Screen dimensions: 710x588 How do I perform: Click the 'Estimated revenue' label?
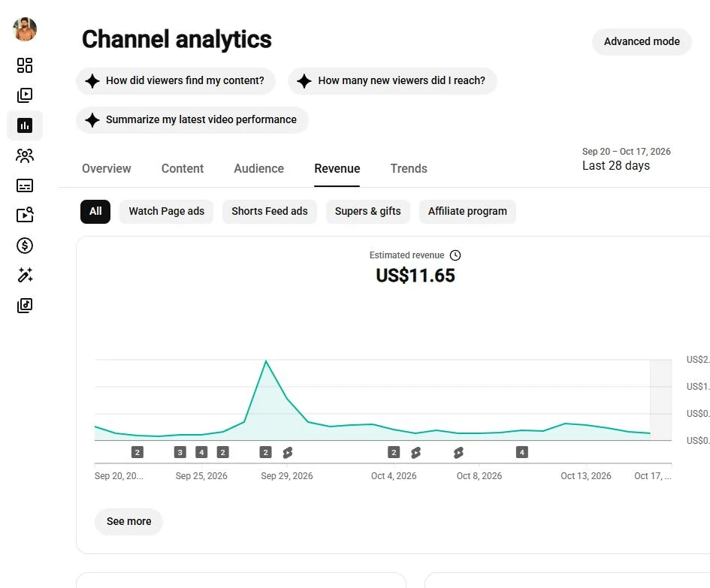tap(406, 255)
